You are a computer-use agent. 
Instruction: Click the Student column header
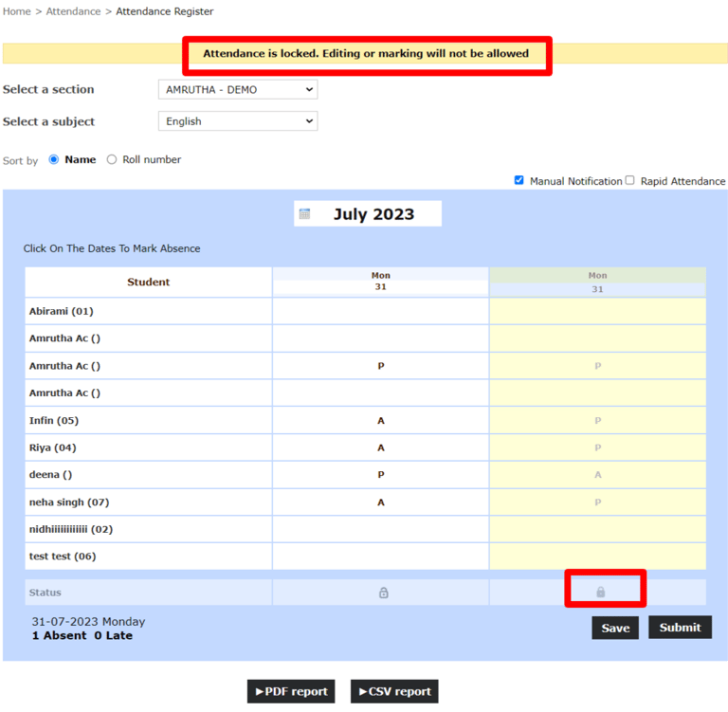click(x=149, y=282)
